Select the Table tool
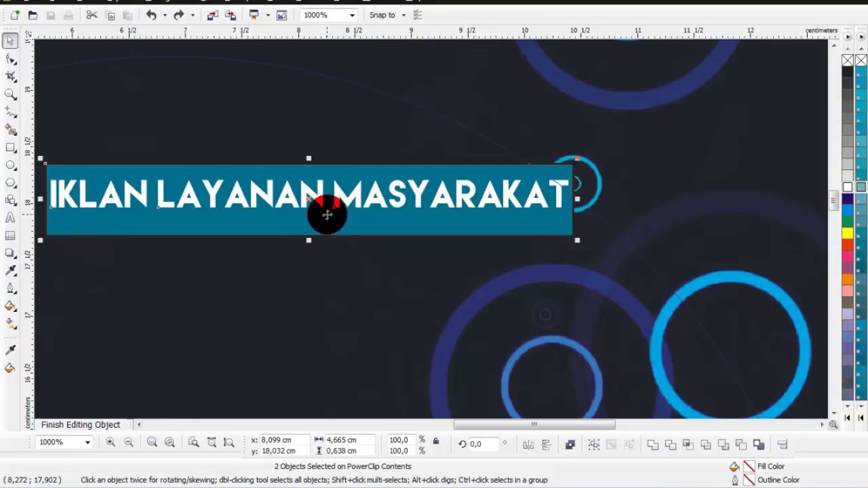Screen dimensions: 868x488 10,235
